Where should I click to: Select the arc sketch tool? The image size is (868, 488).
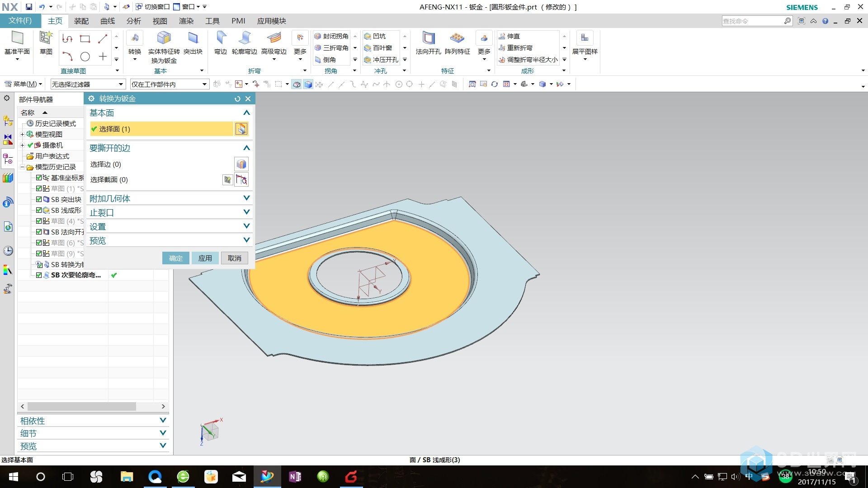[67, 56]
